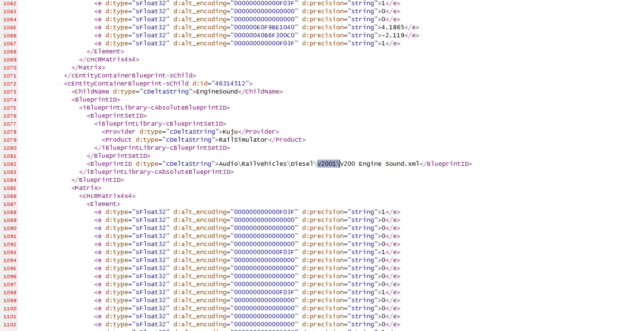Click the closing </cEntityContainerBlueprint-sChild> tag
The image size is (644, 331).
(130, 76)
